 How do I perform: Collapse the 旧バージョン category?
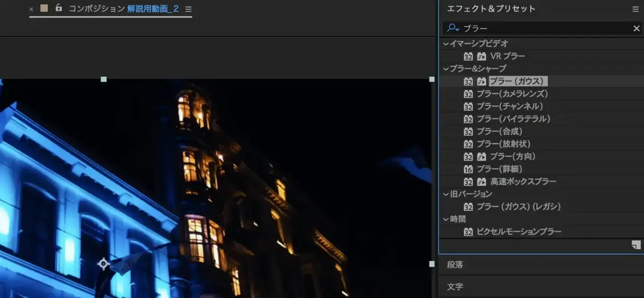[445, 194]
